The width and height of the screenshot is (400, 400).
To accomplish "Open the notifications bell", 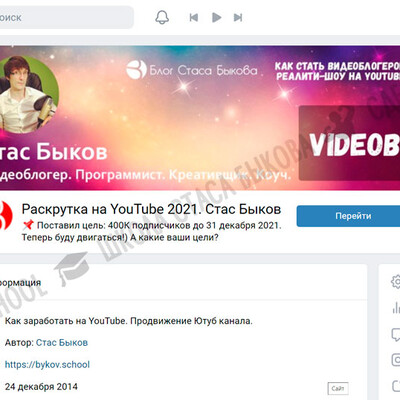I will 162,17.
